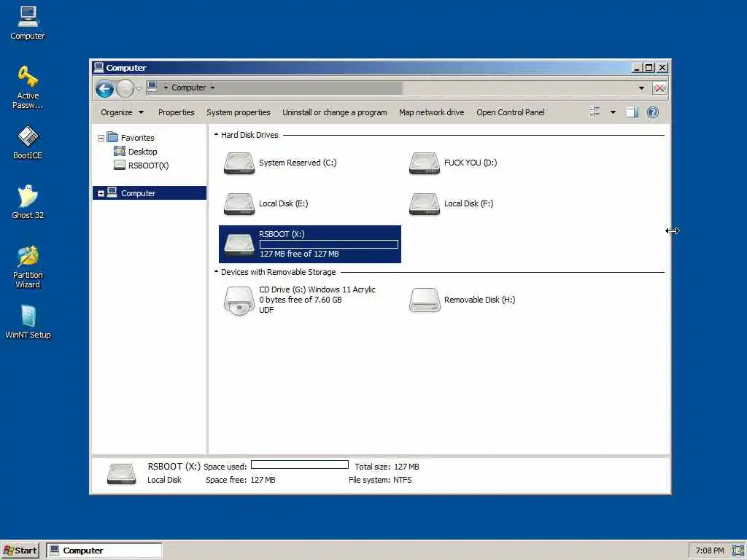This screenshot has height=560, width=747.
Task: Click '0 bytes free of 7.60 GB' text
Action: pos(300,300)
